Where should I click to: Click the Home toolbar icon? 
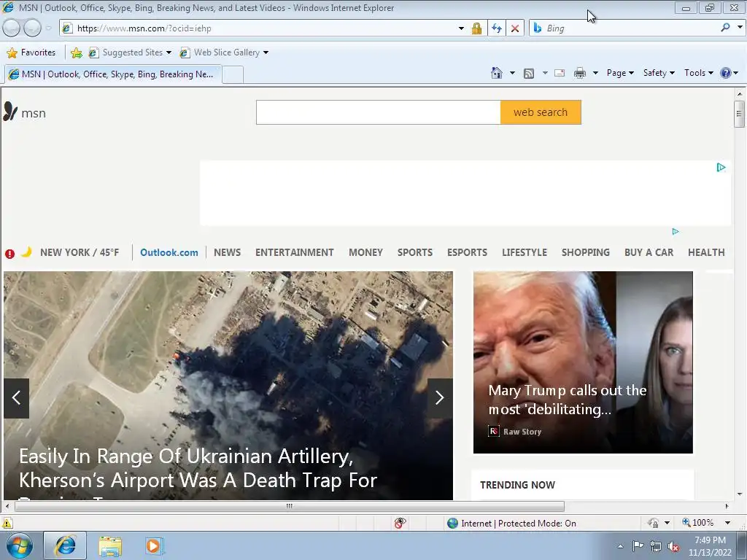coord(496,73)
